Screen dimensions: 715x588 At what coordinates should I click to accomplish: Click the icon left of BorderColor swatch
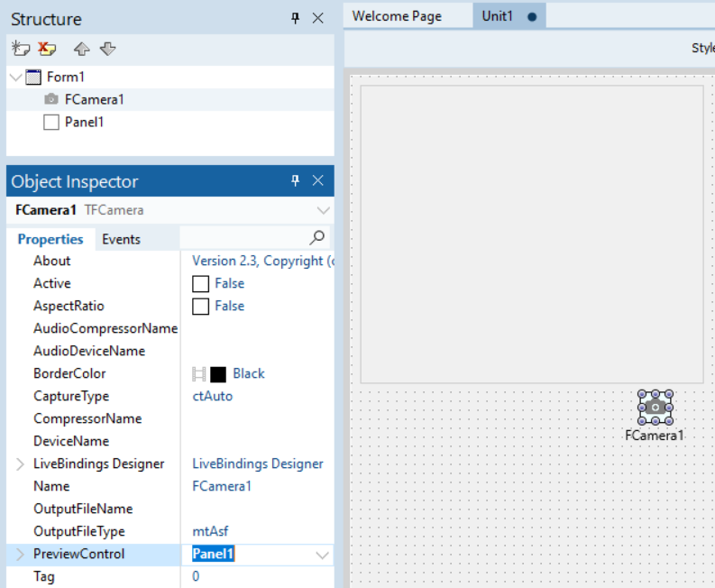199,374
